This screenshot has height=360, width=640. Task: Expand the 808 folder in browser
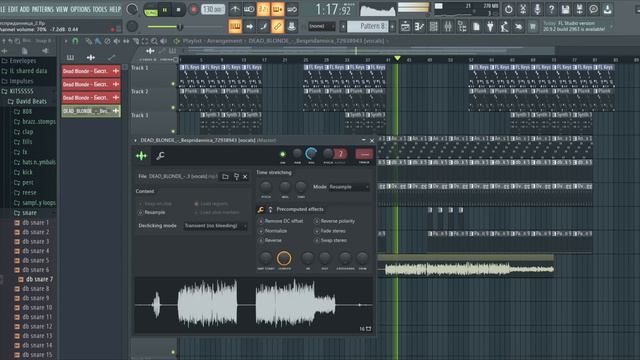(23, 111)
